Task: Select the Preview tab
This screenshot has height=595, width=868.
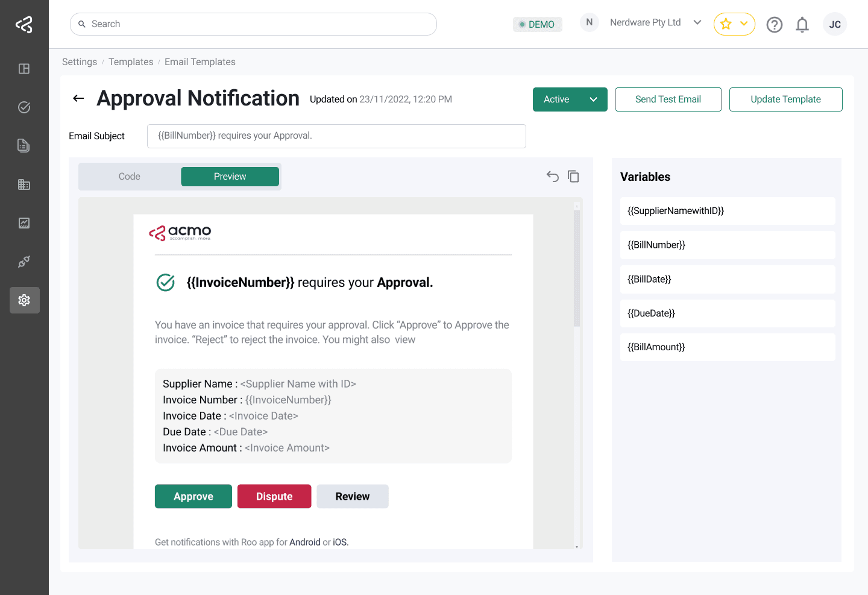Action: pyautogui.click(x=230, y=176)
